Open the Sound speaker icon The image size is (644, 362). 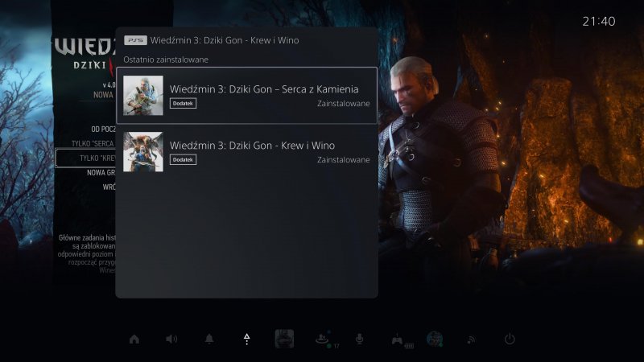click(171, 339)
